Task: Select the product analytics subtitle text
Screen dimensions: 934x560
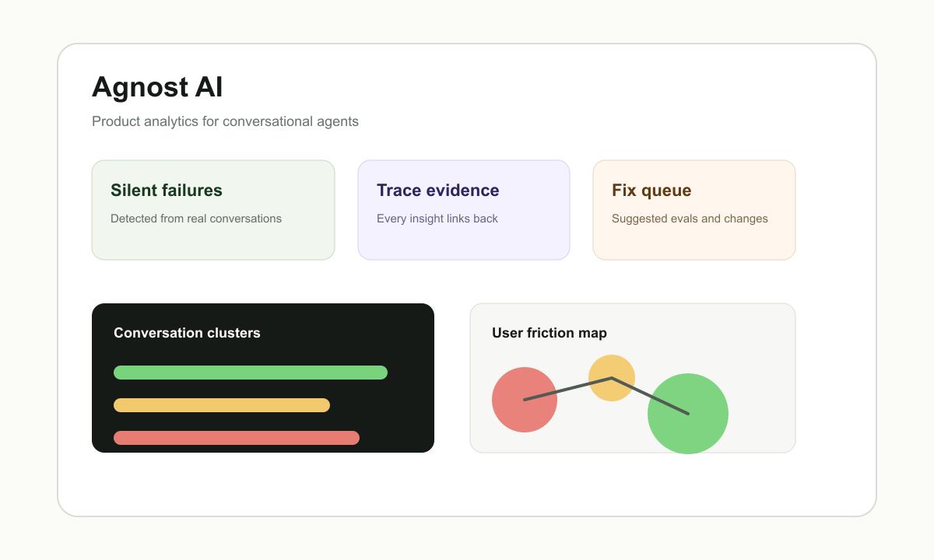Action: click(x=225, y=121)
